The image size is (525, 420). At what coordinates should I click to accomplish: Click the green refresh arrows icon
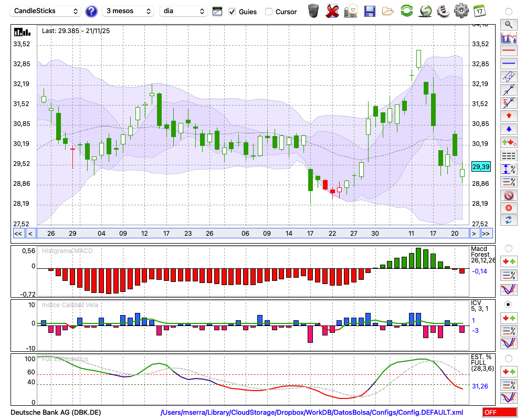406,10
